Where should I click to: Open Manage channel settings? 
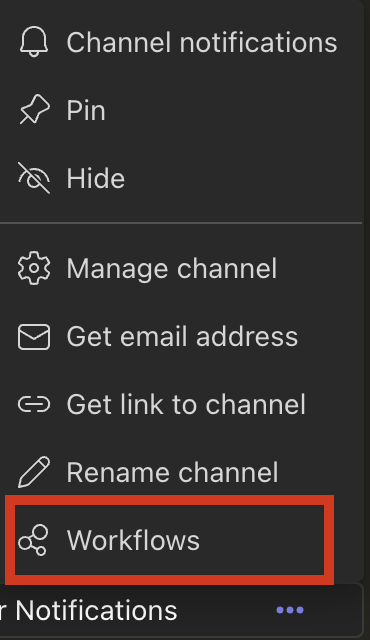tap(181, 269)
